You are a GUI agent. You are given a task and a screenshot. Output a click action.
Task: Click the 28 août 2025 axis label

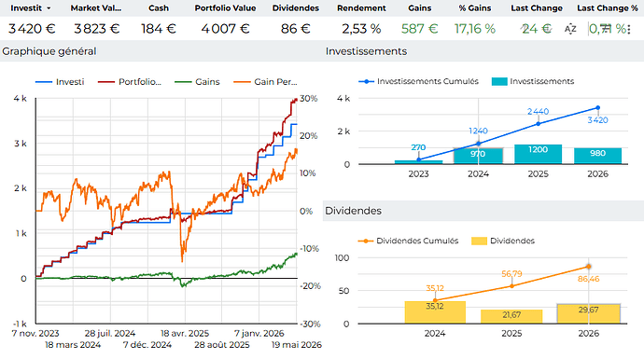[222, 345]
